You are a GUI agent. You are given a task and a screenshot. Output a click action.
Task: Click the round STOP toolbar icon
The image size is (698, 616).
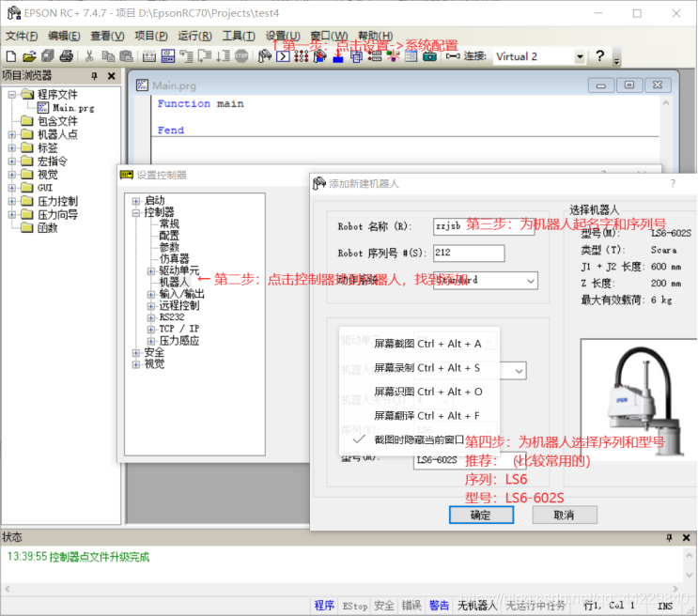click(241, 56)
